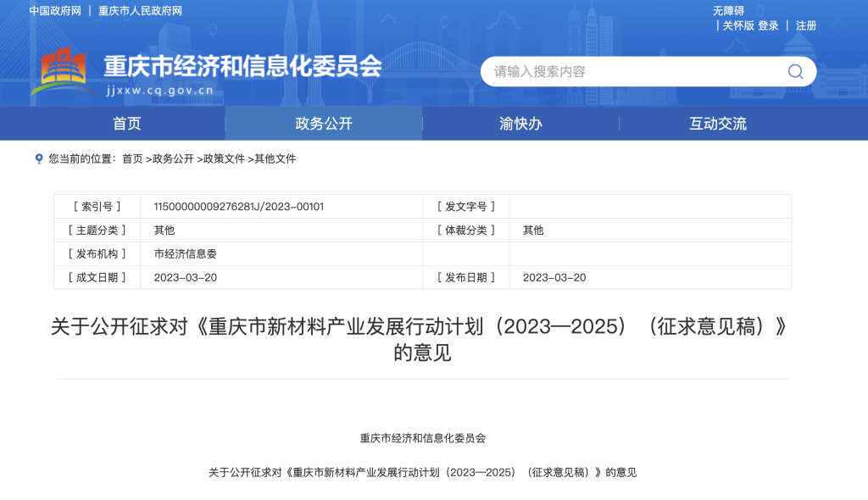Image resolution: width=868 pixels, height=500 pixels.
Task: Open the 互动交流 navigation tab
Action: tap(716, 124)
